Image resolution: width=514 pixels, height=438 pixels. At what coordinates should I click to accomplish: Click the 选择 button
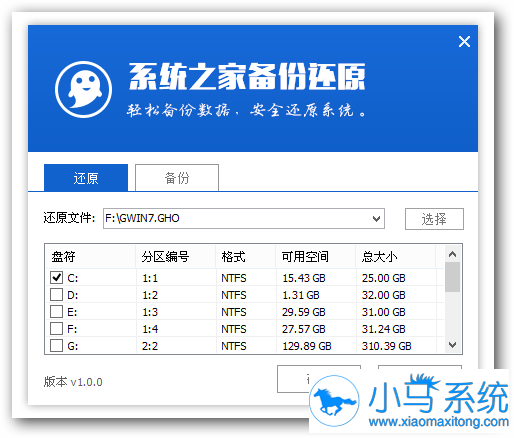point(434,219)
